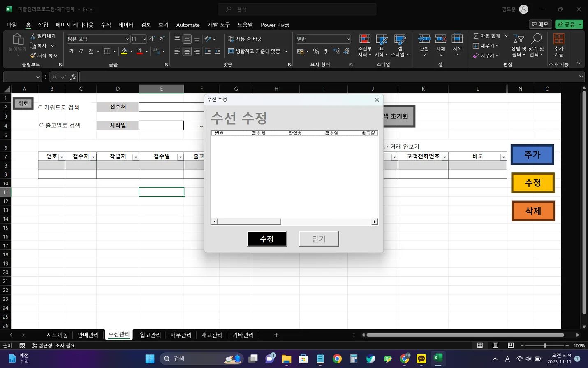Click the 공유 share button
The width and height of the screenshot is (588, 368).
coord(569,24)
